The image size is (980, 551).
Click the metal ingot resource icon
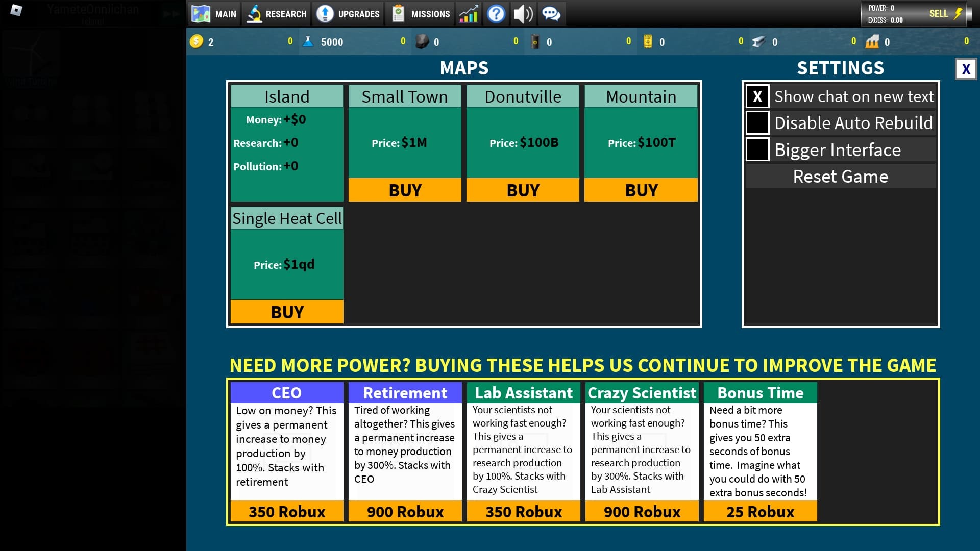tap(759, 42)
